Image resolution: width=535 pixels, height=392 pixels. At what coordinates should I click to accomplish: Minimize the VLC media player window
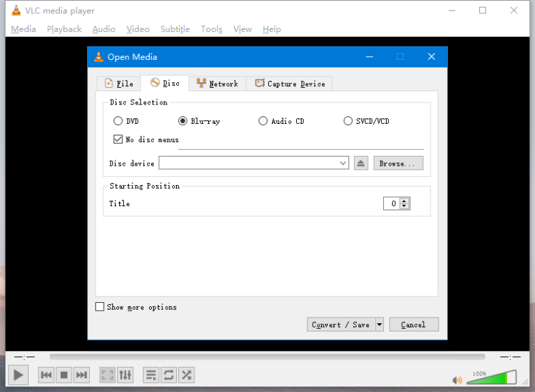(x=451, y=10)
